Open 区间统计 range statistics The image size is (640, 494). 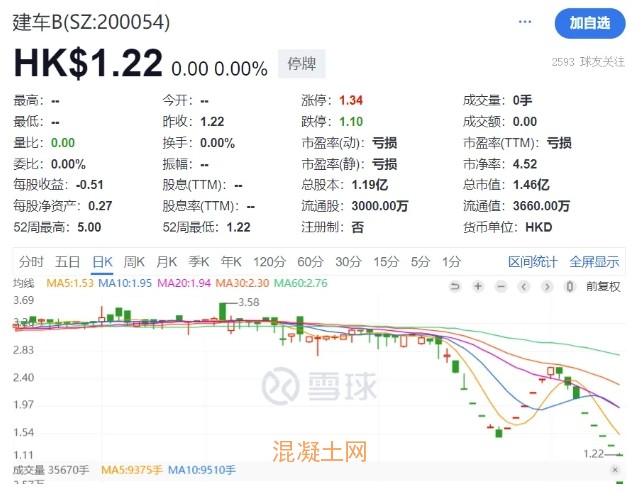pos(532,262)
